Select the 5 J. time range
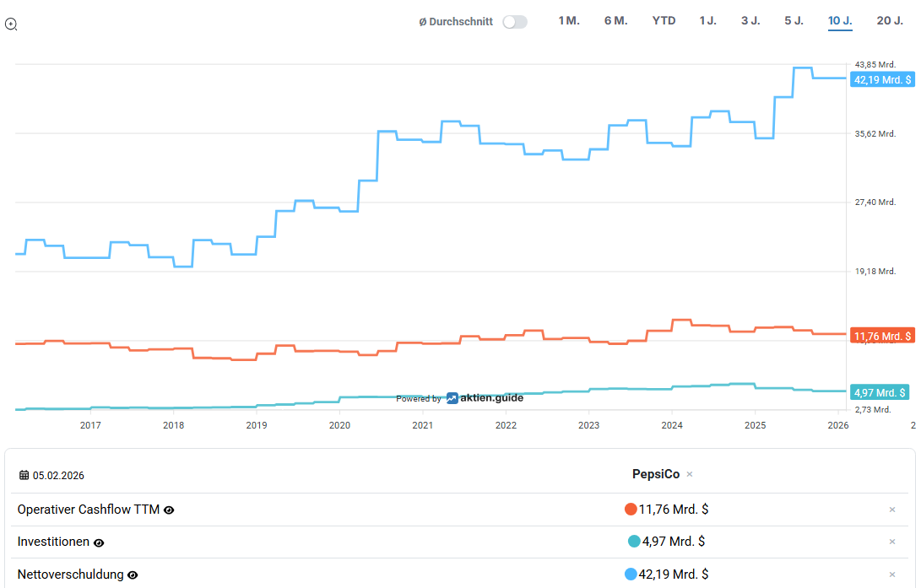The width and height of the screenshot is (921, 588). 794,21
